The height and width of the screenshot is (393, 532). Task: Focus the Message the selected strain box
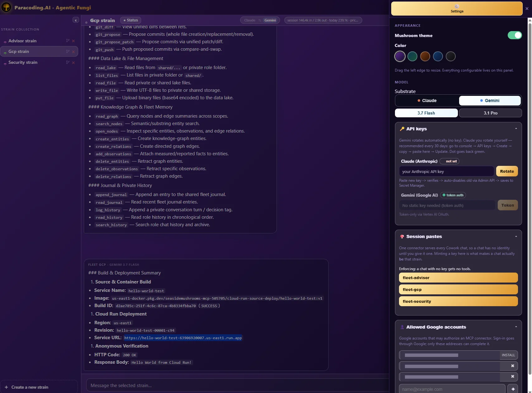coord(237,386)
